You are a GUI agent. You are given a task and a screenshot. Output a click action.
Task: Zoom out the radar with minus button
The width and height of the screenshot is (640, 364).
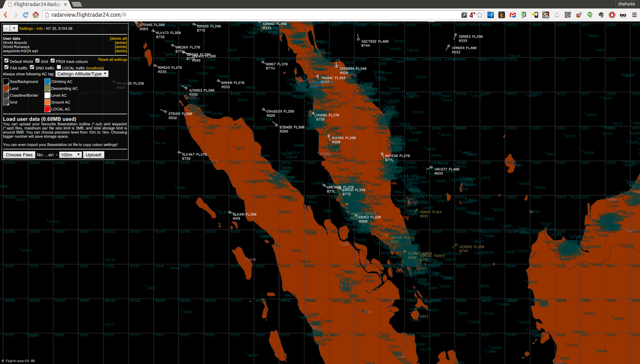[6, 28]
